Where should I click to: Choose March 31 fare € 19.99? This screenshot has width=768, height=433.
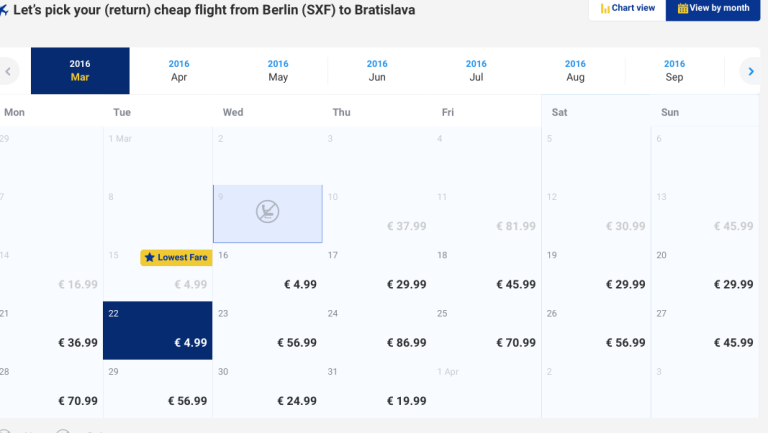[377, 389]
